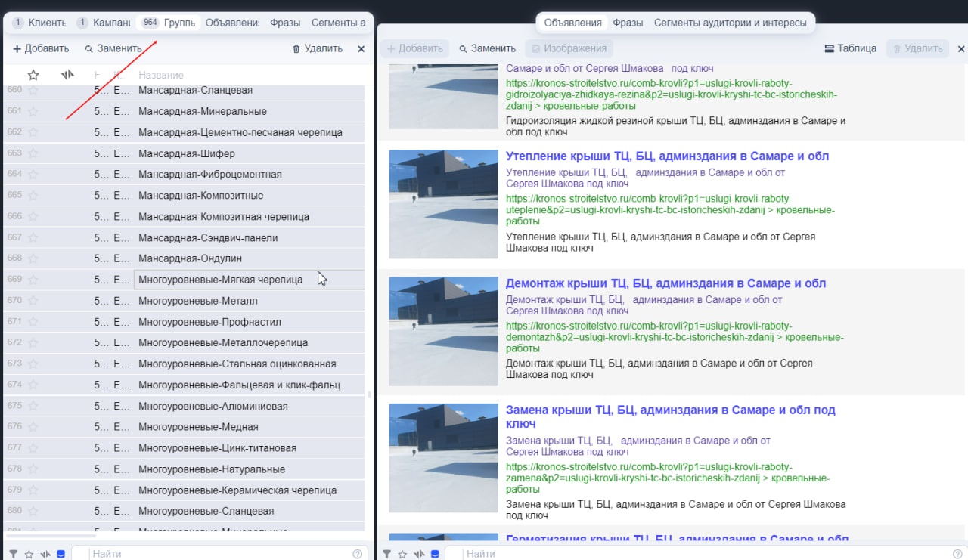Open Сегменты аудитории и интересы tab
The image size is (968, 560).
[730, 23]
